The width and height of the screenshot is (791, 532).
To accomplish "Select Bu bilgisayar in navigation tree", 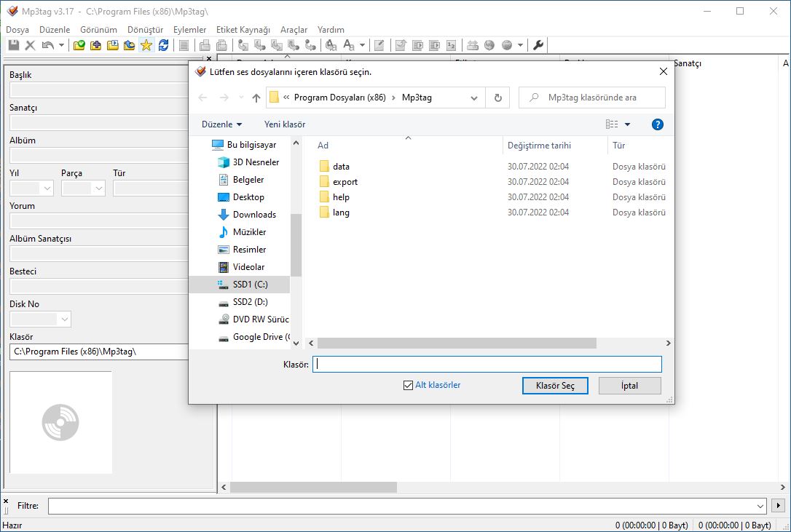I will 252,145.
